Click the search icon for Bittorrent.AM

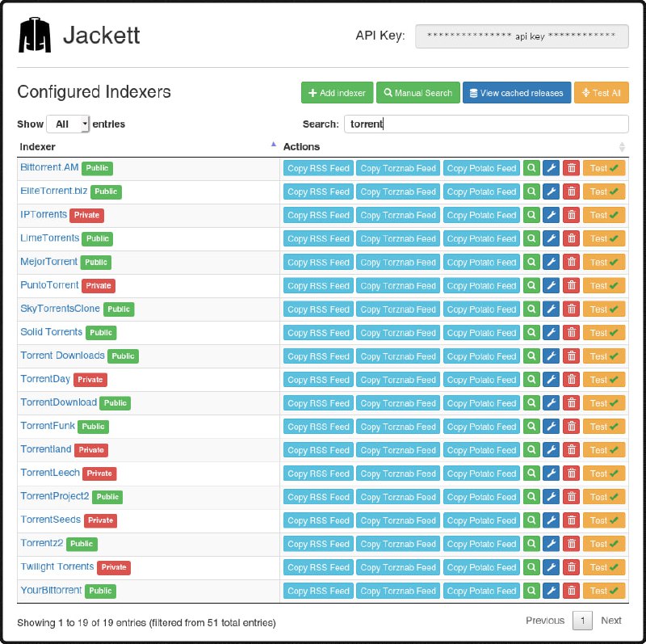(531, 168)
